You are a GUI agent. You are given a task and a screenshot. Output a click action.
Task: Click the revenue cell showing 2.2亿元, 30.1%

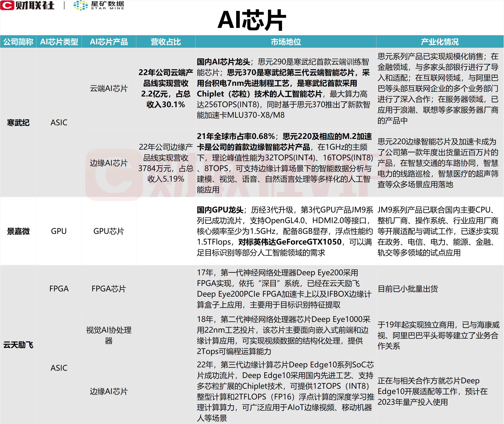(166, 88)
